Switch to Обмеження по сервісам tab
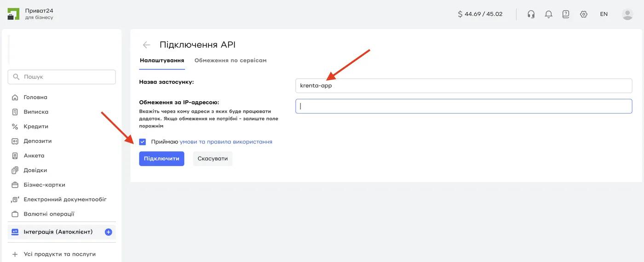Viewport: 644px width, 262px height. [x=230, y=61]
